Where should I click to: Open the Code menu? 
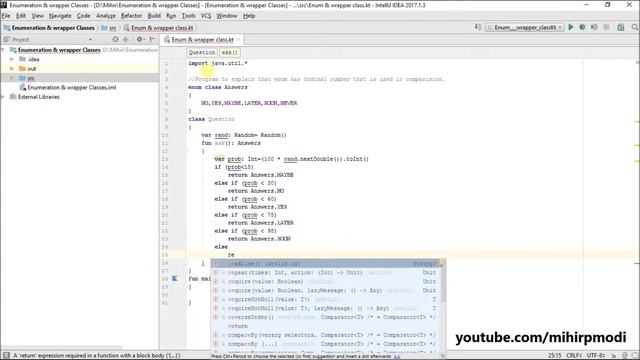84,16
